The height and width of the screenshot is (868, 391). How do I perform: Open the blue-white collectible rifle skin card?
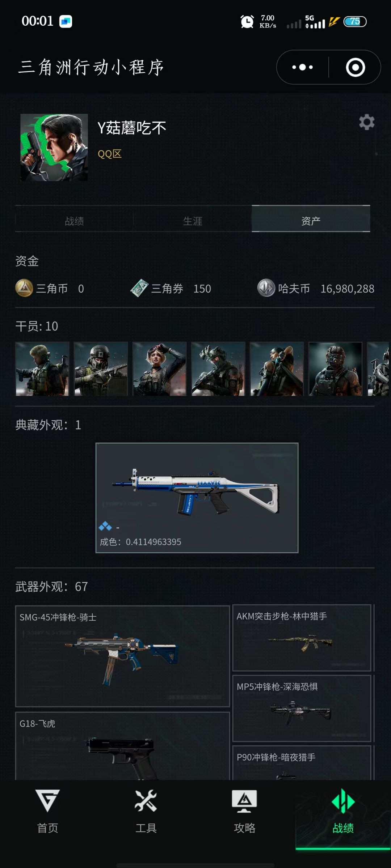point(197,498)
